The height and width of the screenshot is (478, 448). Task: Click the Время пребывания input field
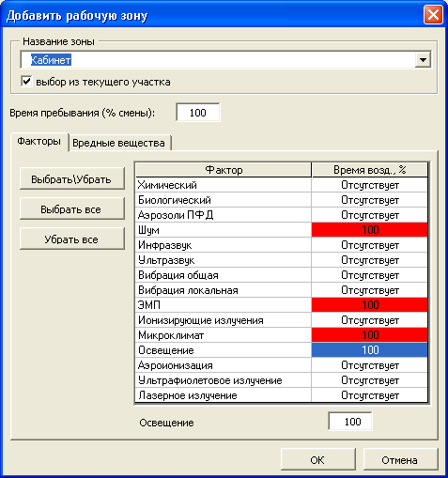[198, 113]
